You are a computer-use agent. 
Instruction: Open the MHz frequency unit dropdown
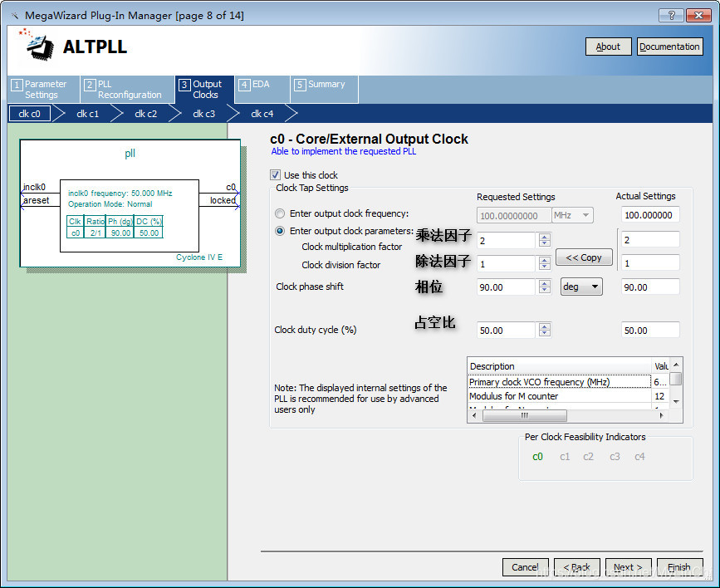[x=573, y=215]
